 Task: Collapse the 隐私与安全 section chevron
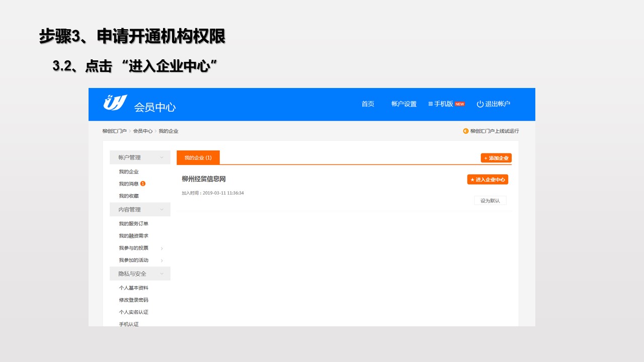click(162, 274)
